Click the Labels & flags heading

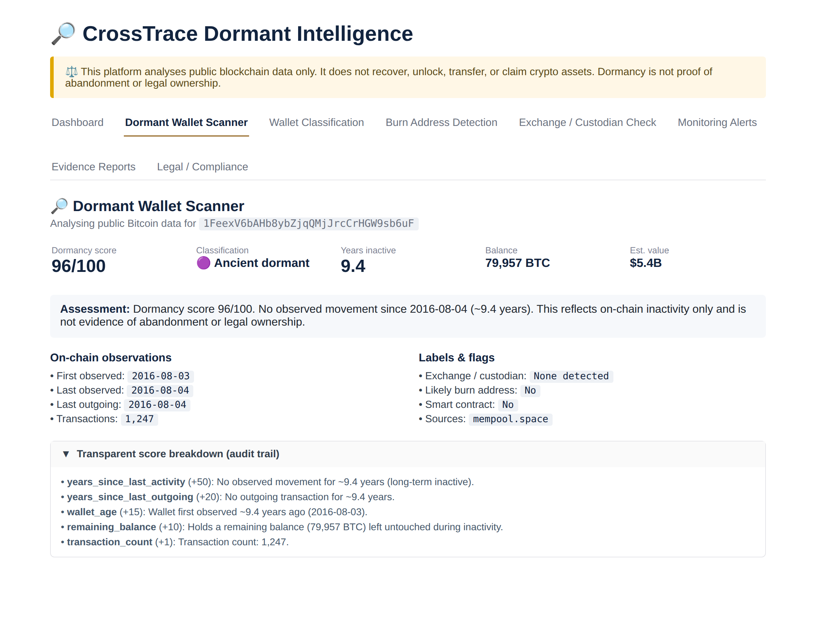coord(457,358)
